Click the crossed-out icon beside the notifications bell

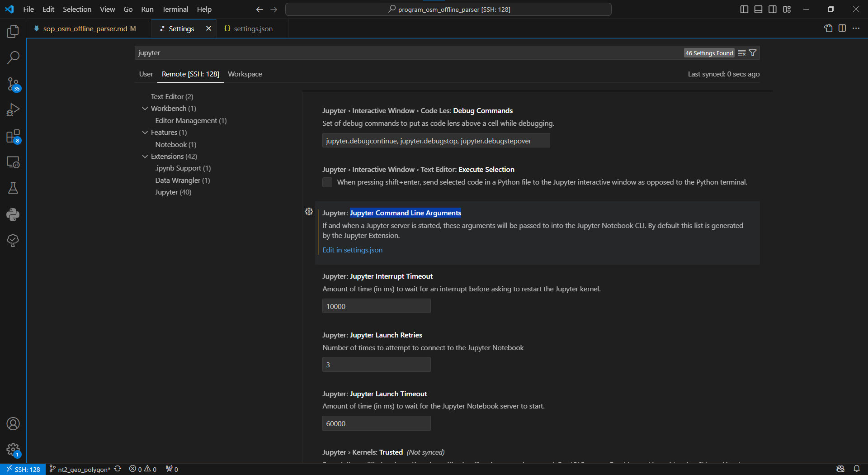[840, 469]
